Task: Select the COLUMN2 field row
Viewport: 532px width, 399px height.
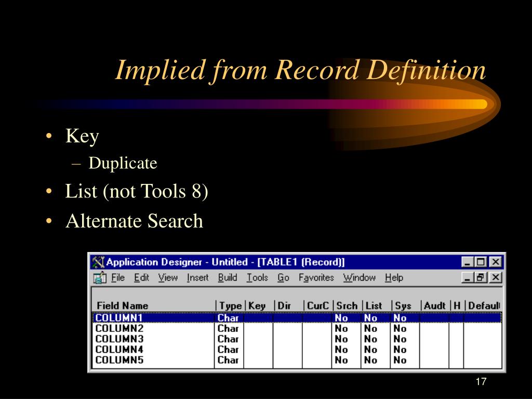Action: 297,328
